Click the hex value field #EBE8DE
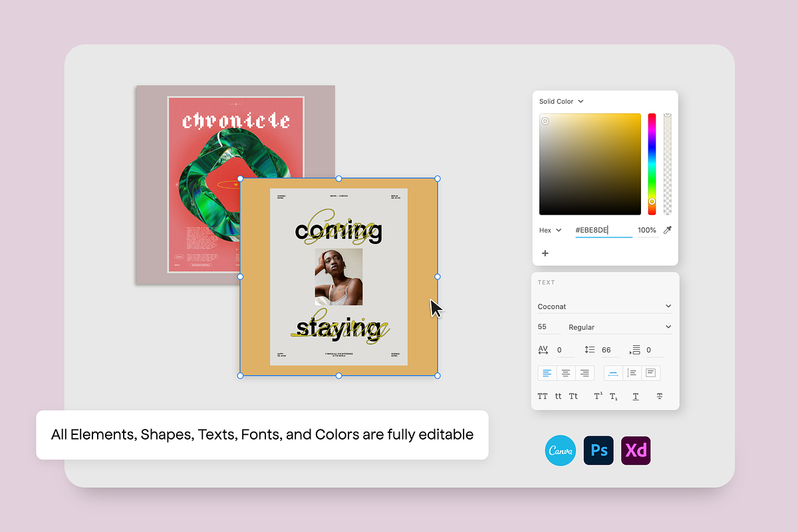 click(604, 230)
